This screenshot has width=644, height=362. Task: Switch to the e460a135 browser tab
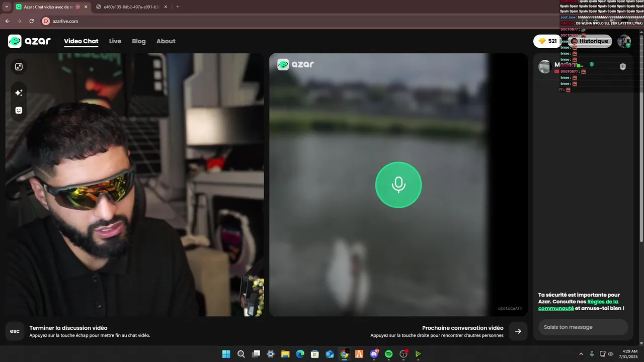132,7
